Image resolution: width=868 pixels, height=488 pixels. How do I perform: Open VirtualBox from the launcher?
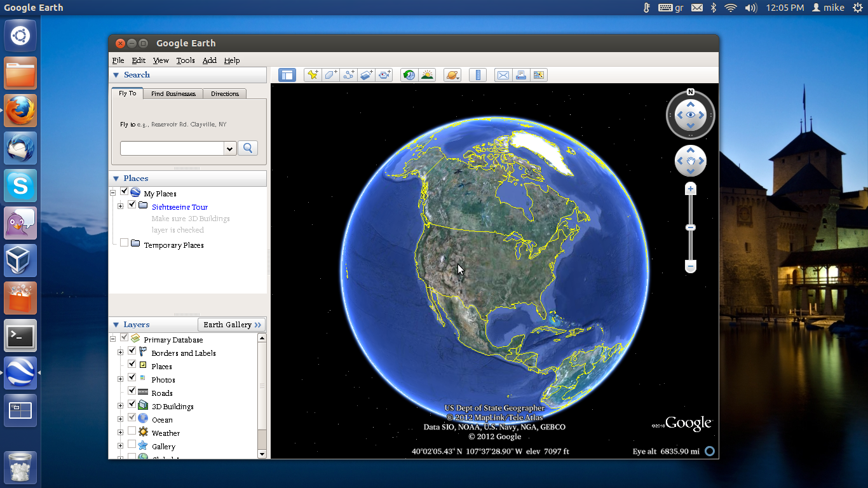20,261
